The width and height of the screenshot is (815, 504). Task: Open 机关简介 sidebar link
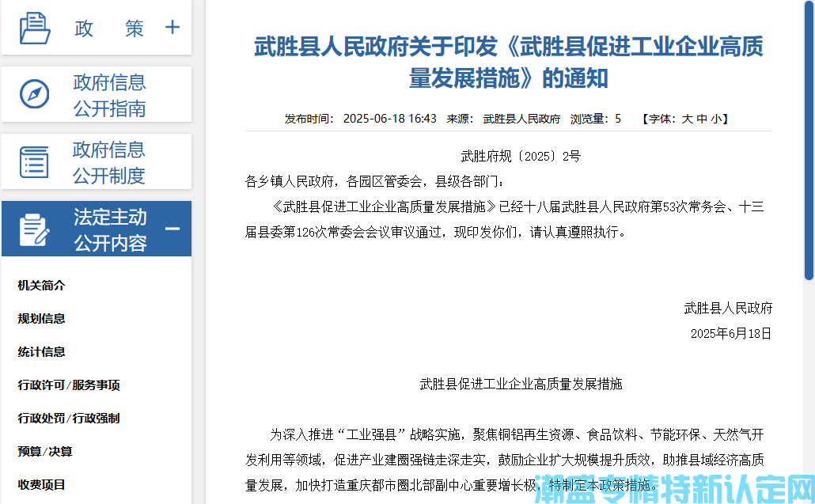coord(42,286)
